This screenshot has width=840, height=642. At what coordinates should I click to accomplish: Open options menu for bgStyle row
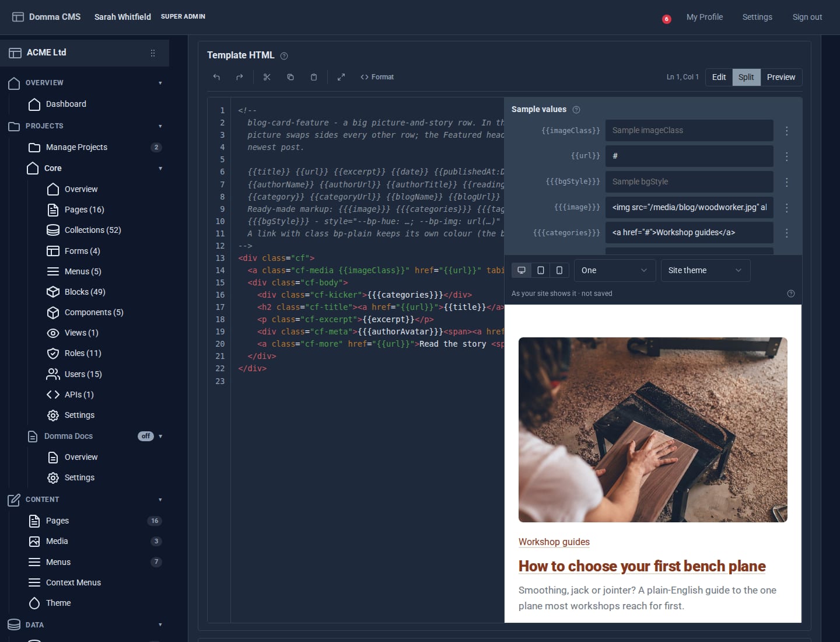pyautogui.click(x=787, y=182)
